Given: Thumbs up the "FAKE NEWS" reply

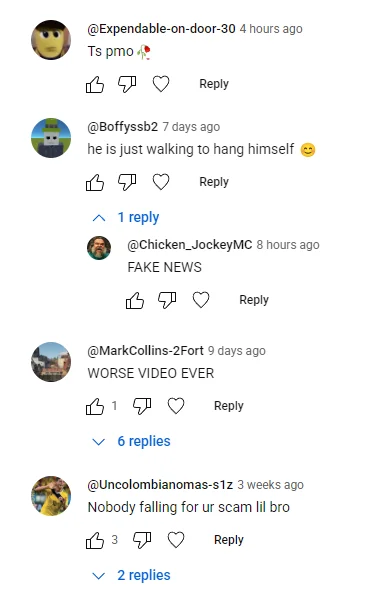Looking at the screenshot, I should pyautogui.click(x=135, y=300).
